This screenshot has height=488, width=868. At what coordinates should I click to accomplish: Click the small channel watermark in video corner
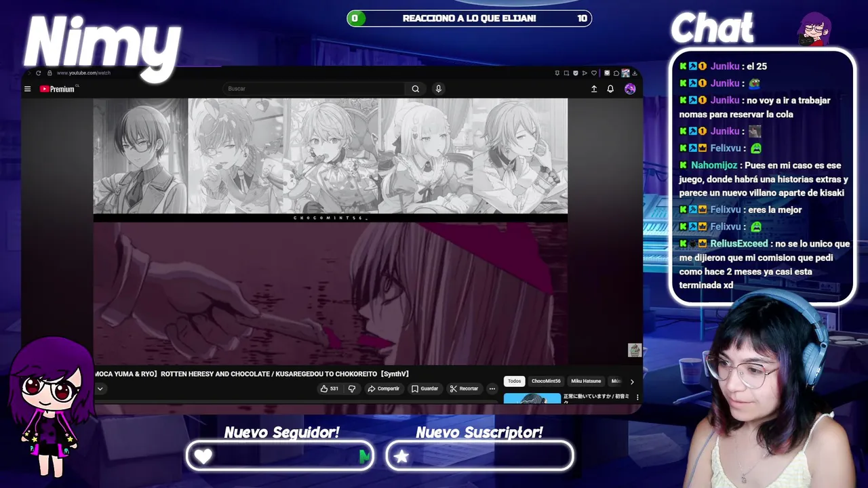pyautogui.click(x=635, y=350)
